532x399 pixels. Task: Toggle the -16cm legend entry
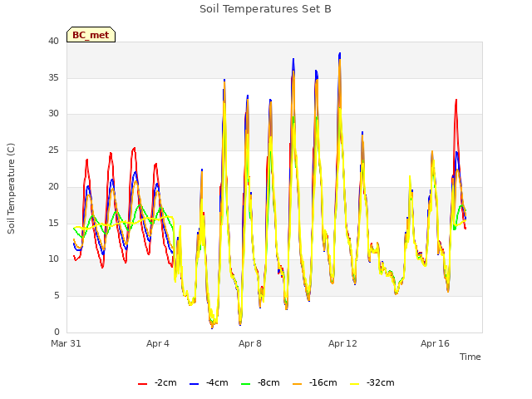tap(314, 382)
